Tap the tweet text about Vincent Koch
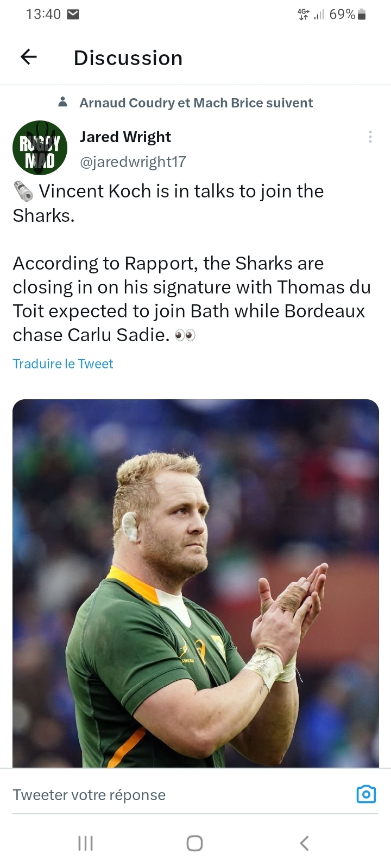 [190, 263]
